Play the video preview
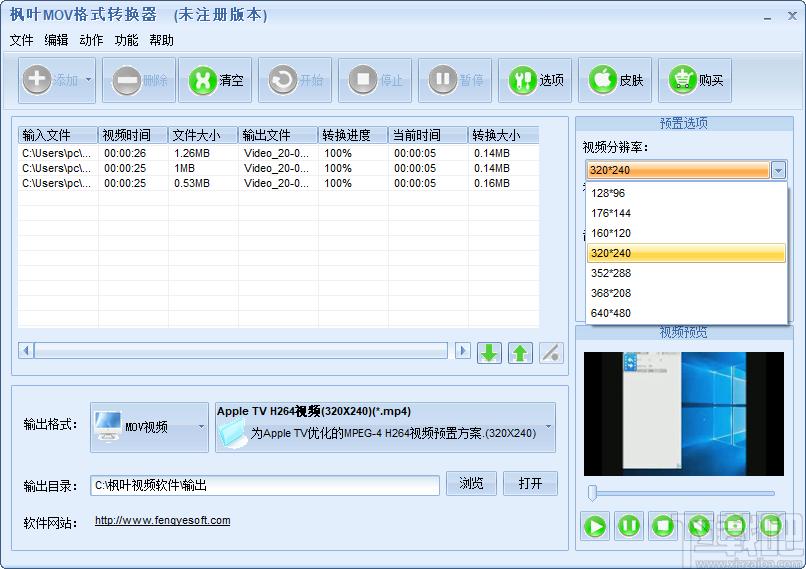The height and width of the screenshot is (569, 806). click(595, 526)
